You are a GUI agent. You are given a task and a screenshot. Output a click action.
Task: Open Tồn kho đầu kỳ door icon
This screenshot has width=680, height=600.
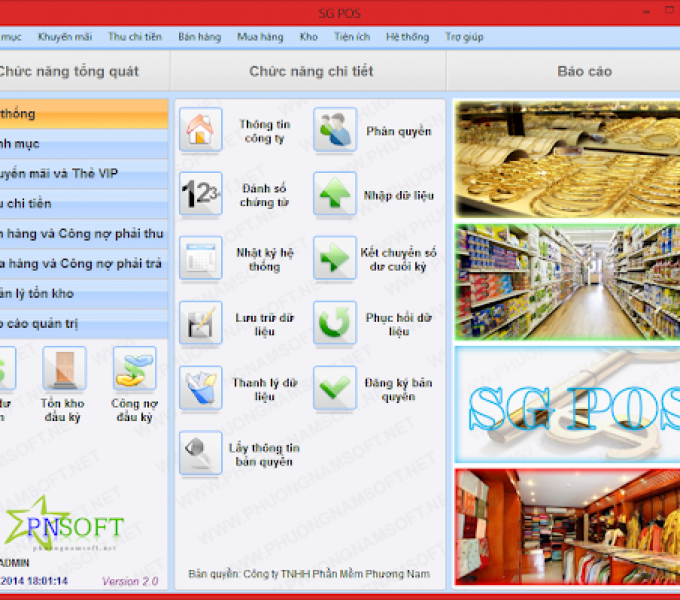click(x=64, y=368)
